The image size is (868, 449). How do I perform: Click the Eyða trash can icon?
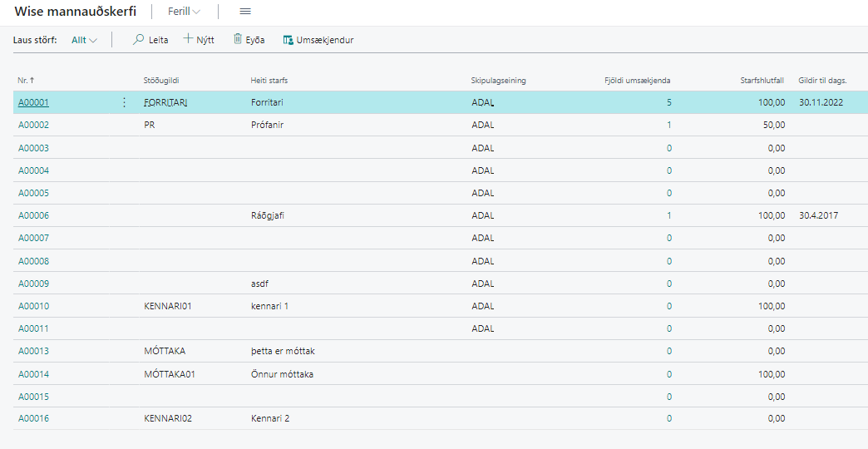pyautogui.click(x=238, y=39)
